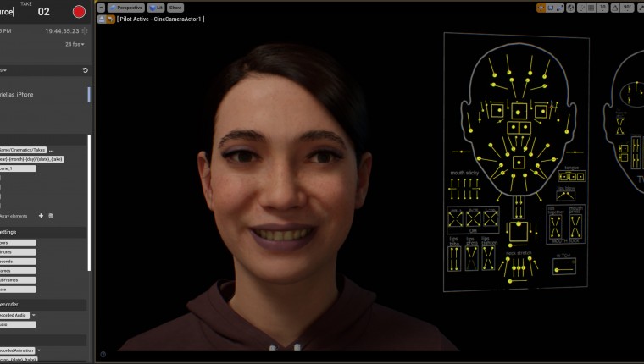Viewport: 644px width, 364px height.
Task: Open the Lit view mode menu
Action: coord(157,8)
